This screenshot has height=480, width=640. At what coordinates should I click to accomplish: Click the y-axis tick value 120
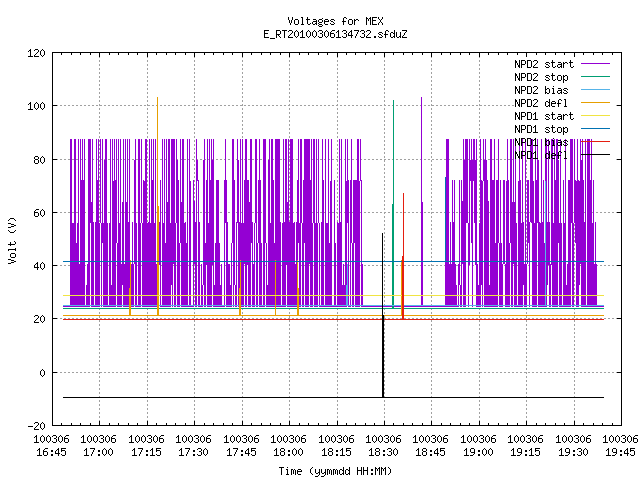[x=36, y=53]
